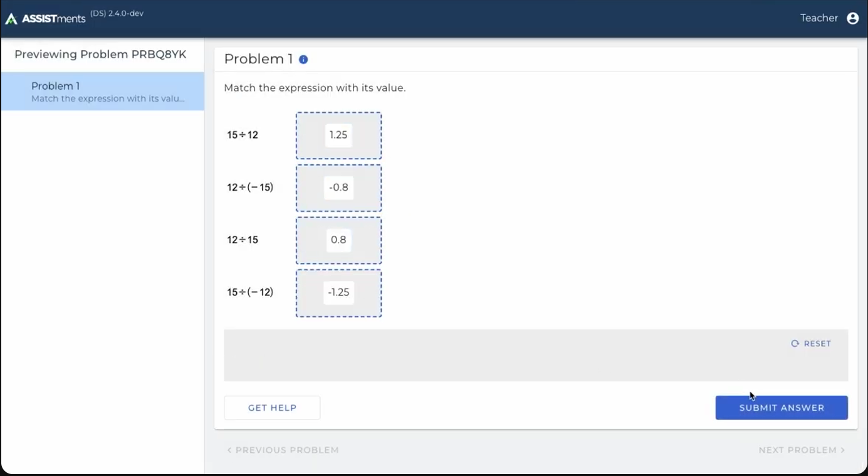Click the Teacher username label
The image size is (868, 476).
(818, 18)
